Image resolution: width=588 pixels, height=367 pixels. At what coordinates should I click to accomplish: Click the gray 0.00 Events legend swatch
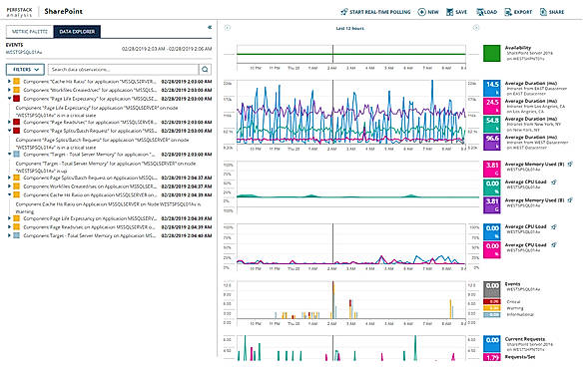click(x=491, y=289)
